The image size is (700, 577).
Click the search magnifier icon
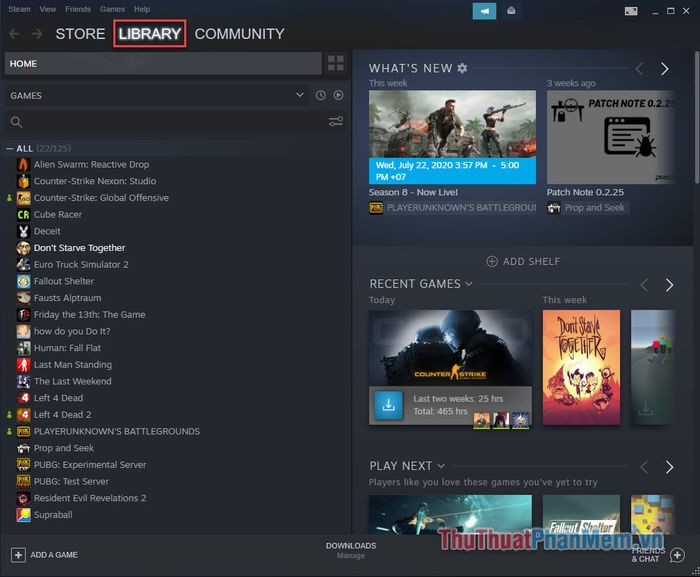click(17, 122)
